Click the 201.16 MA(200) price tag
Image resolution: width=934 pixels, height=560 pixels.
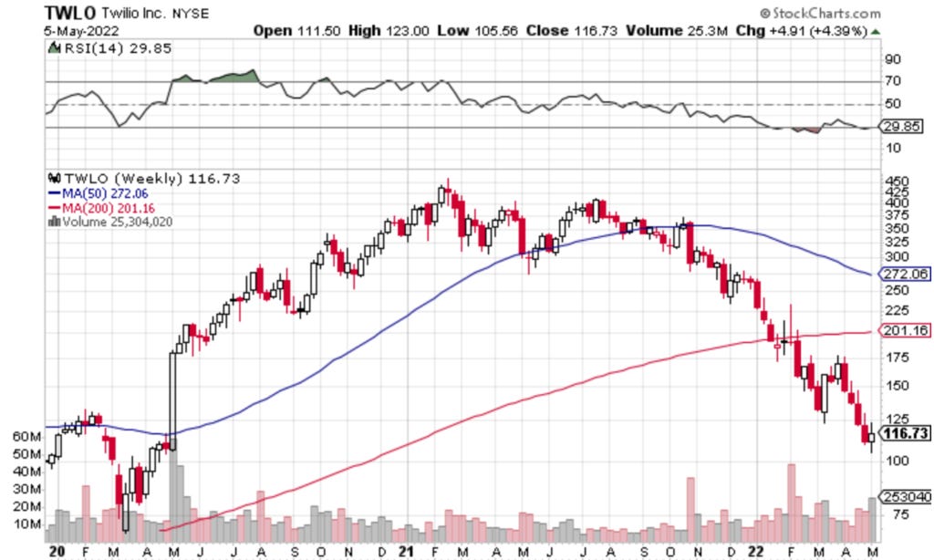point(905,331)
